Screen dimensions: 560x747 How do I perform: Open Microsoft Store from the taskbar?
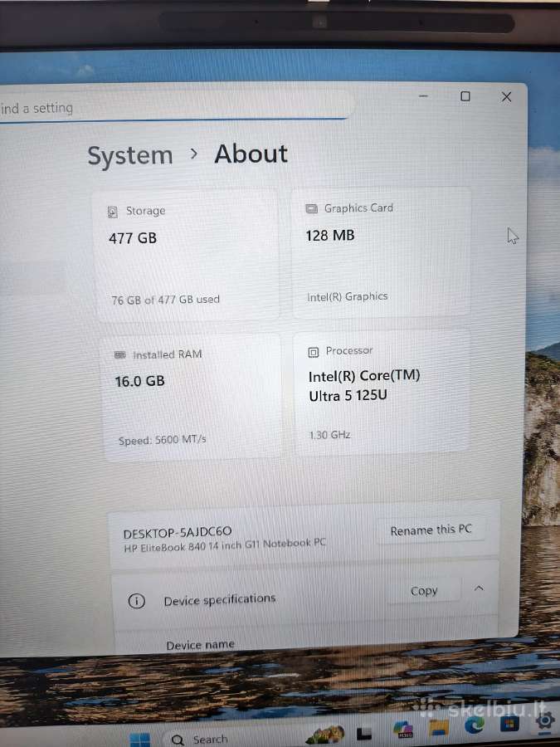click(509, 723)
